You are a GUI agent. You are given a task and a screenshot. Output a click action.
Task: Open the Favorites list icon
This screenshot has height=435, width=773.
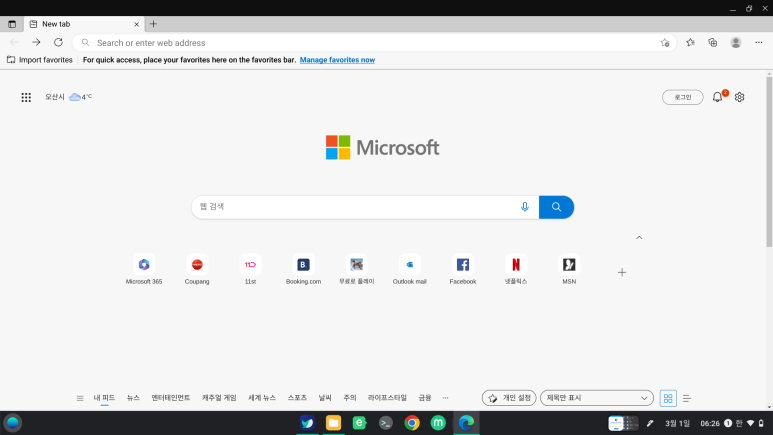coord(690,42)
